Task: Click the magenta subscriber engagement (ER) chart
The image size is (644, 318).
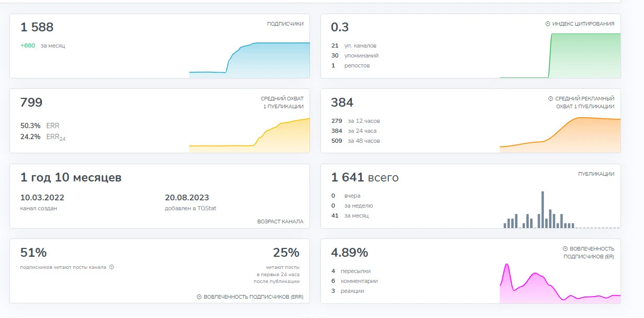Action: (x=560, y=283)
